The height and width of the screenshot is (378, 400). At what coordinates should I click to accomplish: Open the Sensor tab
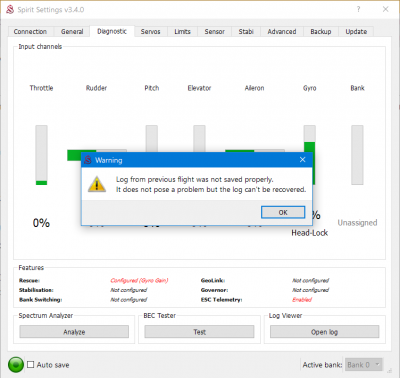pyautogui.click(x=215, y=32)
